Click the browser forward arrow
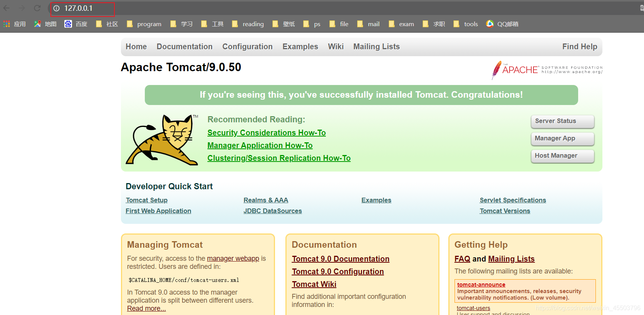This screenshot has width=644, height=315. pos(22,8)
